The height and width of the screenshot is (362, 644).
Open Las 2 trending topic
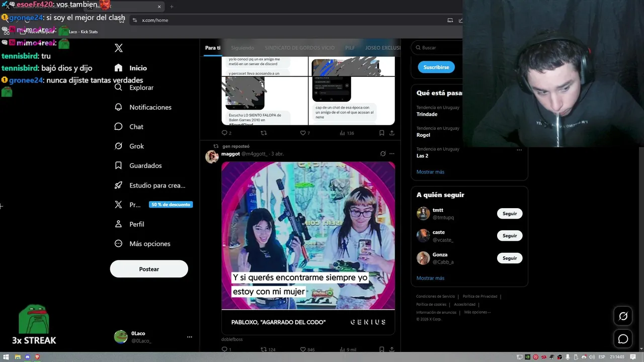(x=422, y=156)
